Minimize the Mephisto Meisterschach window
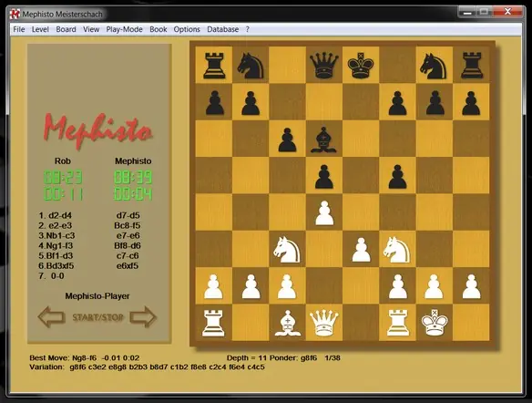Image resolution: width=532 pixels, height=403 pixels. coord(467,12)
